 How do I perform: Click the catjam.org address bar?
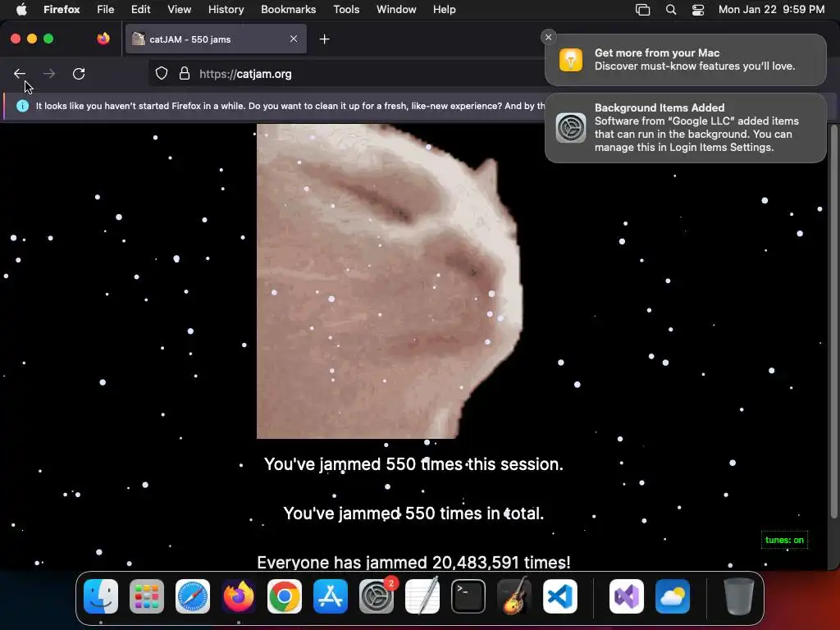pyautogui.click(x=348, y=74)
